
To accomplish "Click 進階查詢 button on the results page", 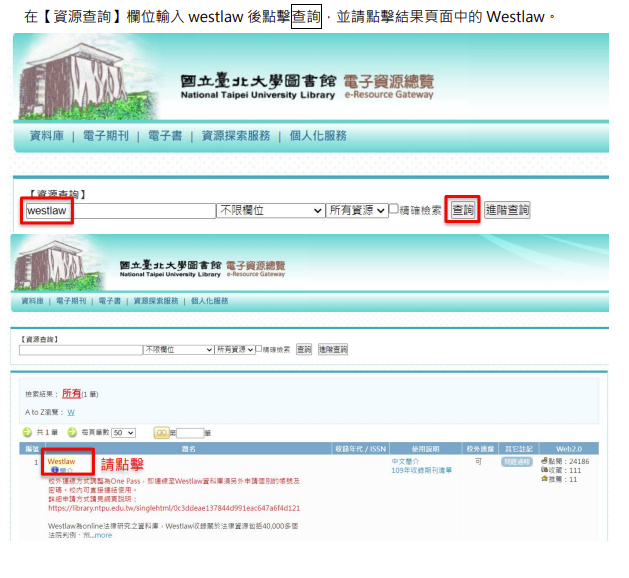I will click(333, 349).
